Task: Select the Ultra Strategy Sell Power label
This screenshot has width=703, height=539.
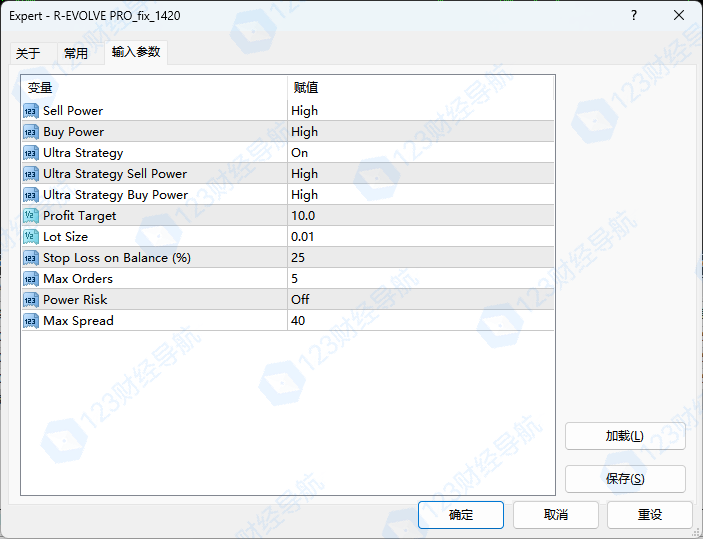Action: [x=115, y=174]
